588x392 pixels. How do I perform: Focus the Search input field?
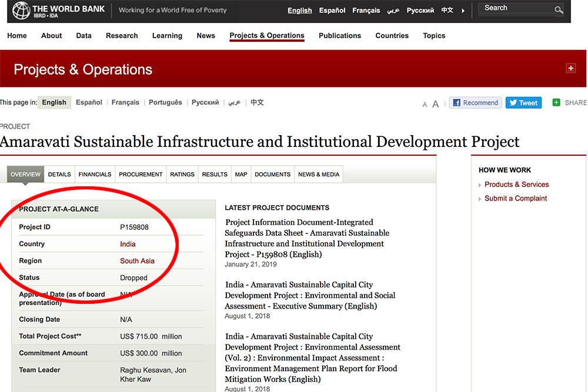(x=517, y=8)
